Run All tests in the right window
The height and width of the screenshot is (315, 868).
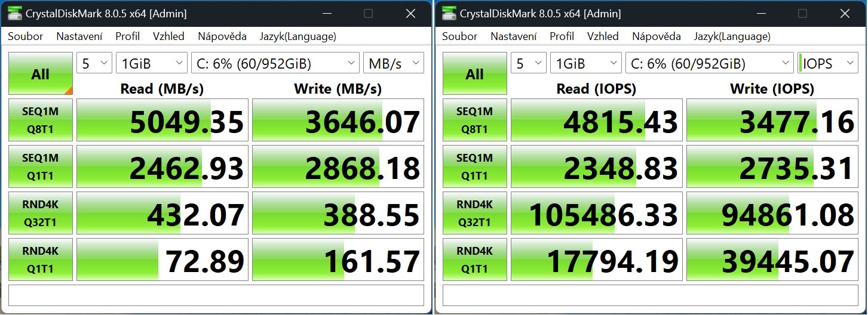[475, 74]
